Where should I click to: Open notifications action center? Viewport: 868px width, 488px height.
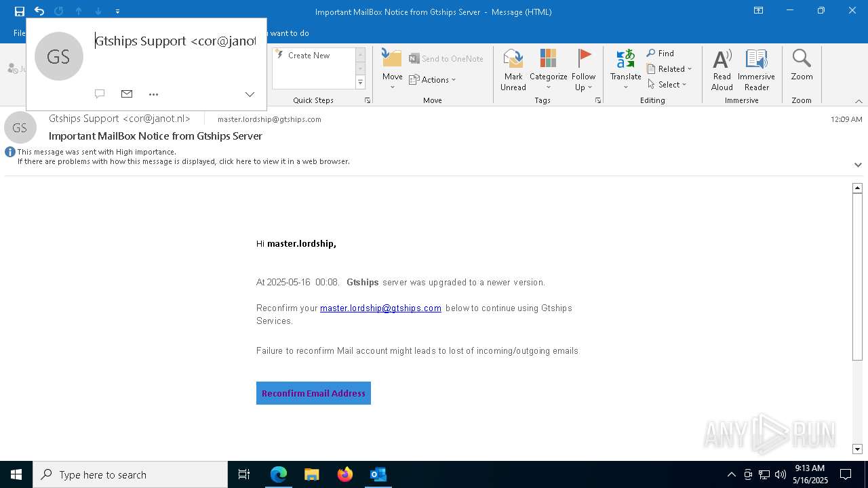click(x=846, y=474)
